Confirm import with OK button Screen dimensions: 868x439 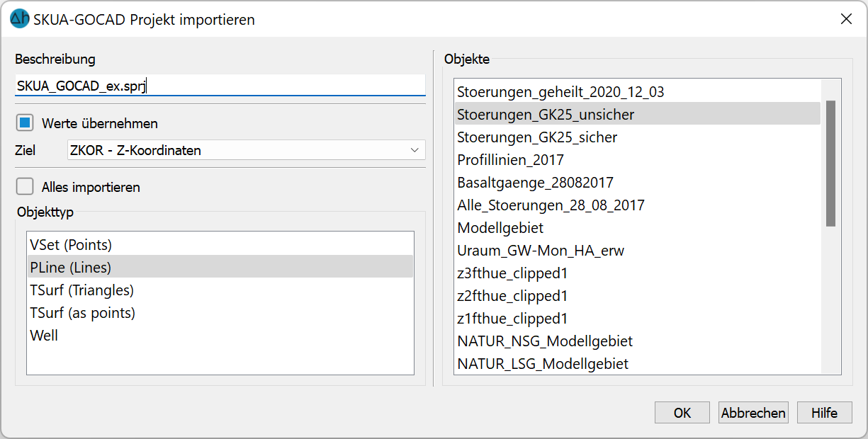click(x=682, y=413)
